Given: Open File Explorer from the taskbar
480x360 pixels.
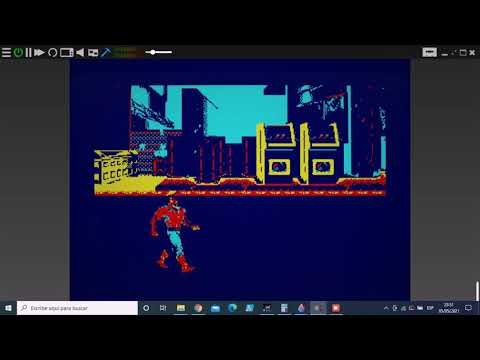Looking at the screenshot, I should pyautogui.click(x=181, y=308).
